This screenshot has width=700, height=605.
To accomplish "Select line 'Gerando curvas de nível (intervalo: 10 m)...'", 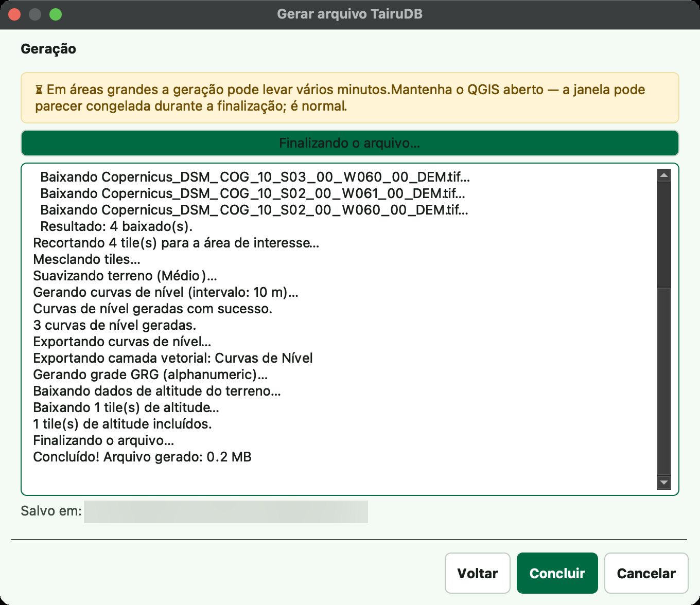I will (x=166, y=292).
